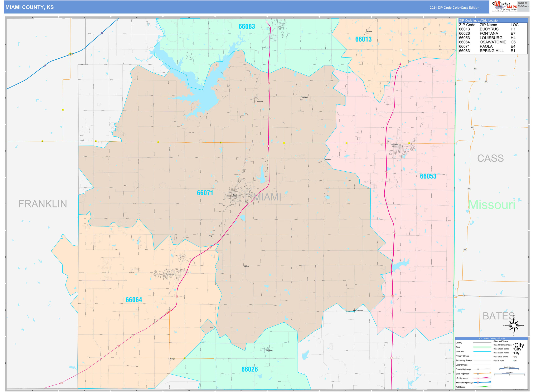Click the green Missouri state label

[492, 205]
